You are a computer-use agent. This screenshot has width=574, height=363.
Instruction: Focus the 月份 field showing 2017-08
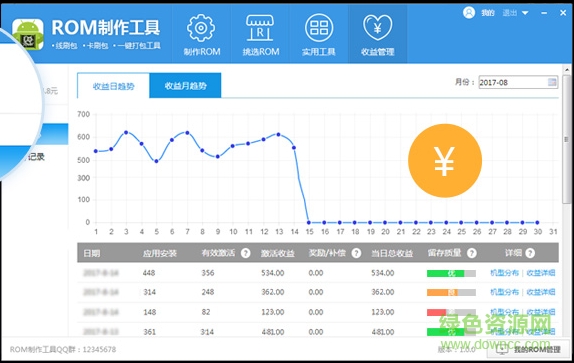(x=518, y=82)
